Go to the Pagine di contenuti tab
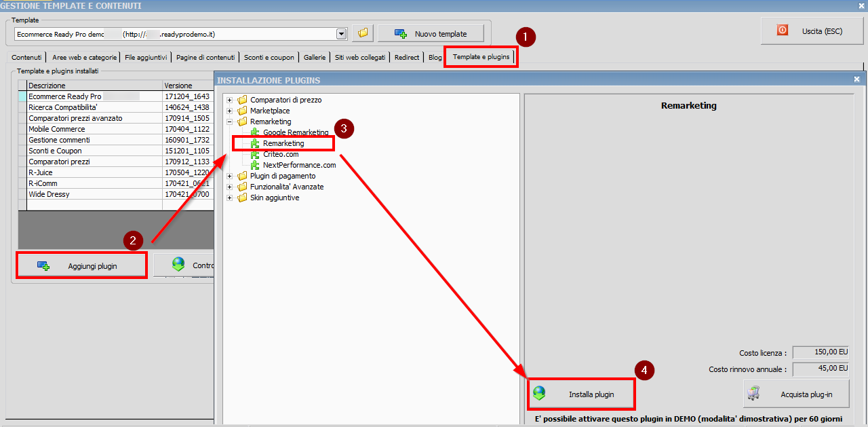Viewport: 868px width, 427px height. 205,58
